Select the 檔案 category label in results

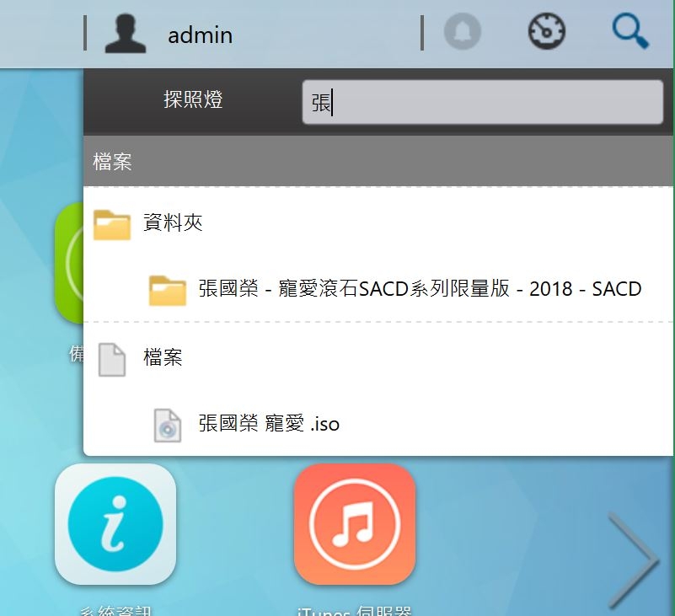click(x=163, y=357)
